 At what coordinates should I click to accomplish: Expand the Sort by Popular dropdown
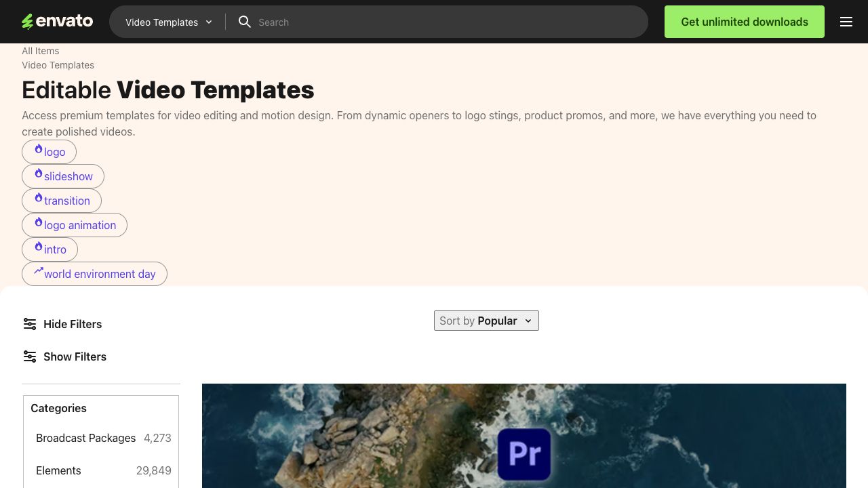point(486,321)
